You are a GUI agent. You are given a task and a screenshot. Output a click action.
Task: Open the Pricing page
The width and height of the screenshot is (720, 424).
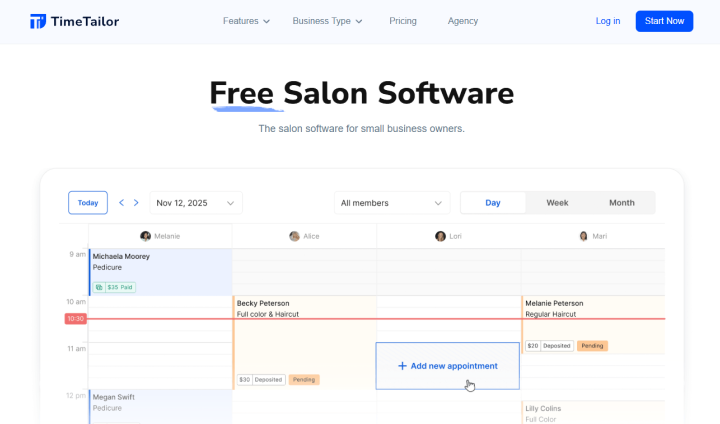[x=403, y=21]
